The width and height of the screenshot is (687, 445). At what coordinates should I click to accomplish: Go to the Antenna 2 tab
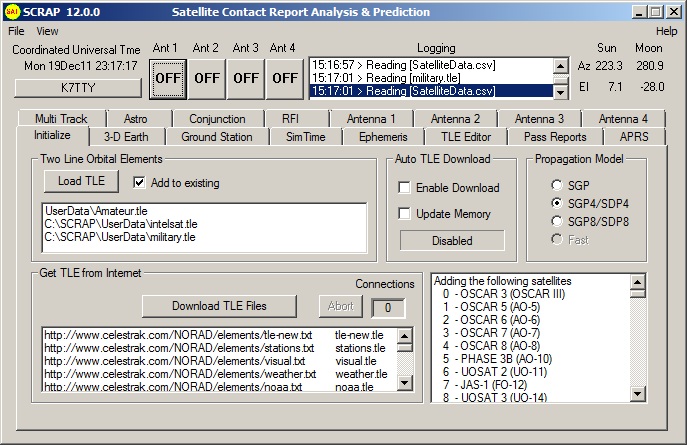pos(455,119)
